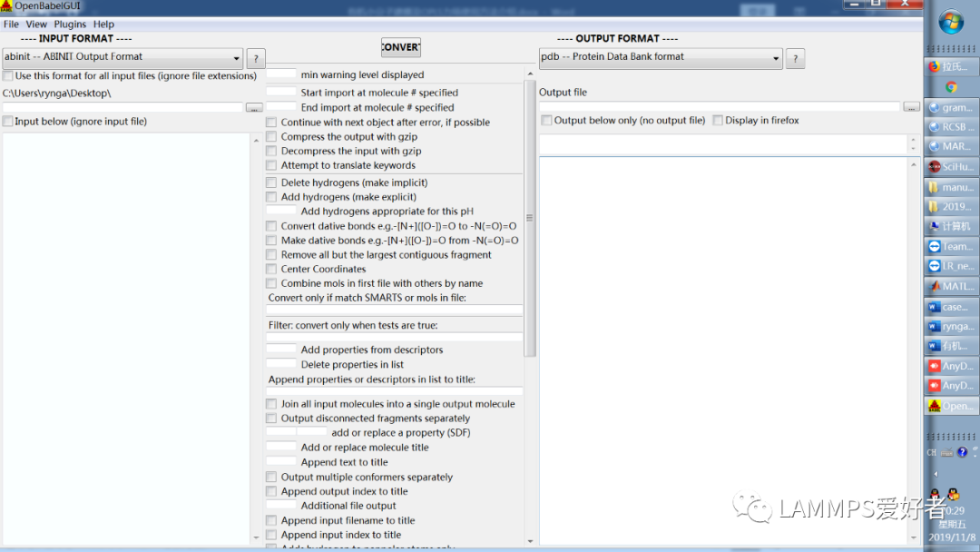Check 'Attempt to translate keywords'

tap(271, 165)
